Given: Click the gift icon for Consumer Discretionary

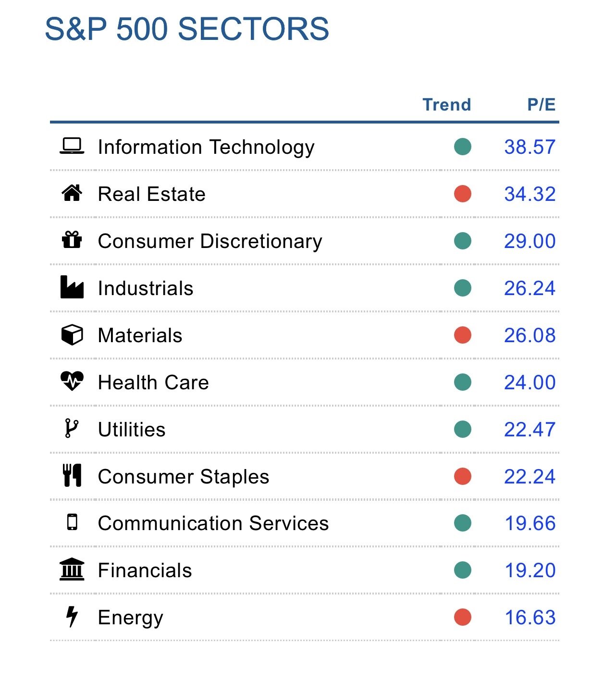Looking at the screenshot, I should (x=72, y=240).
